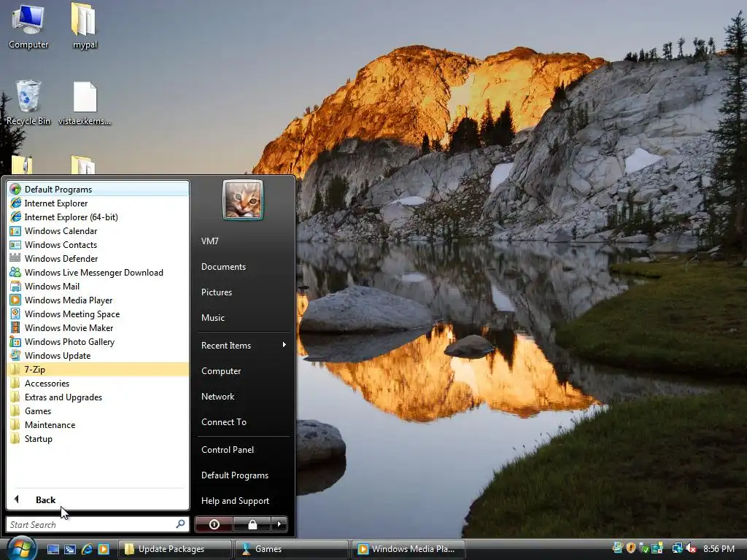Open Documents from the Start menu
The width and height of the screenshot is (747, 560).
[243, 267]
